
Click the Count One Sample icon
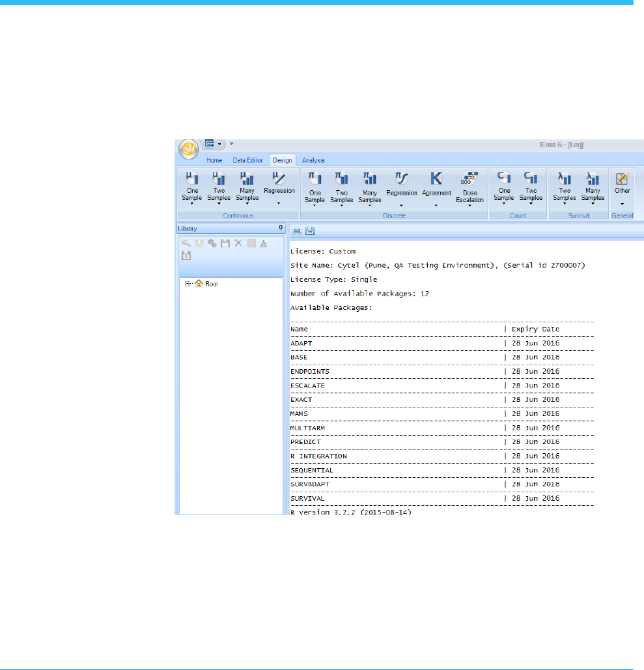(504, 177)
